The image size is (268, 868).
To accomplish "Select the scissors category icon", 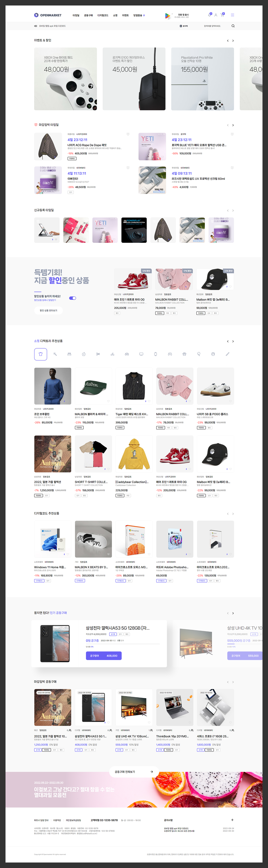I will click(x=98, y=354).
